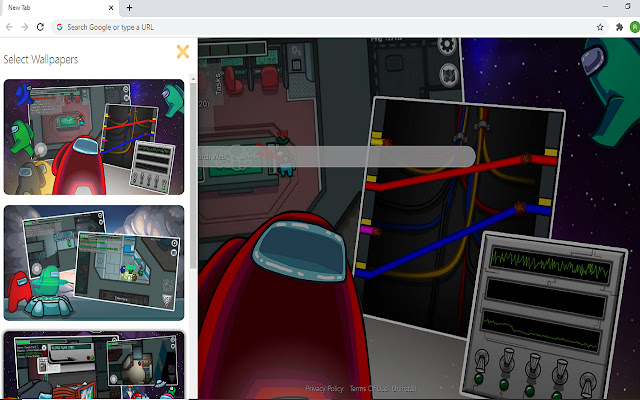Viewport: 640px width, 400px height.
Task: Restore down the browser window
Action: [628, 7]
